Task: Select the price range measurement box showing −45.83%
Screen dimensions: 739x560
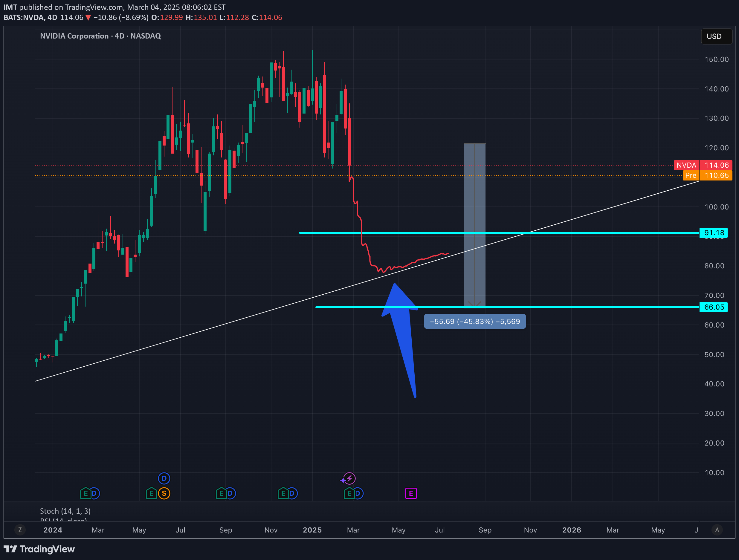Action: click(x=475, y=321)
